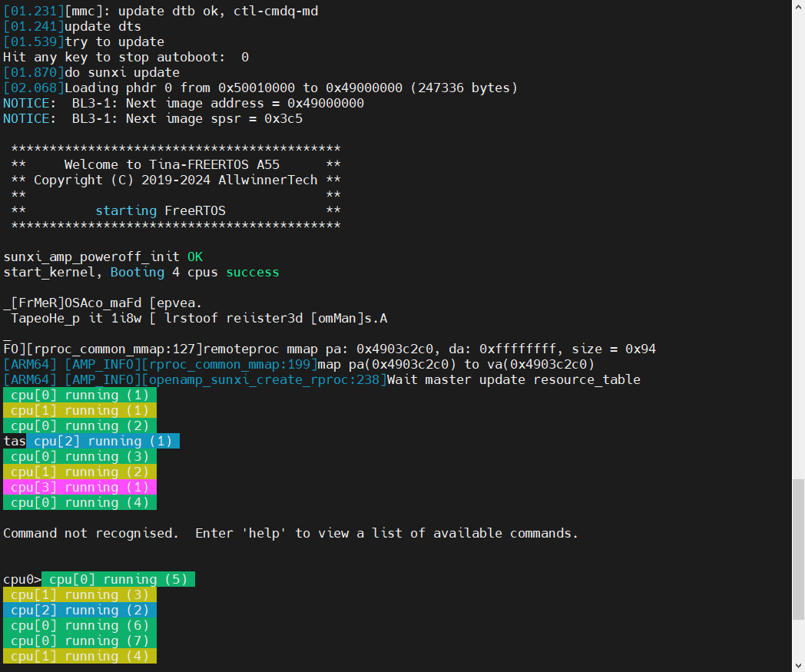Select '[rproc_common_mmap:127]remoteproc mmap pa' line
The width and height of the screenshot is (805, 672).
click(x=330, y=349)
